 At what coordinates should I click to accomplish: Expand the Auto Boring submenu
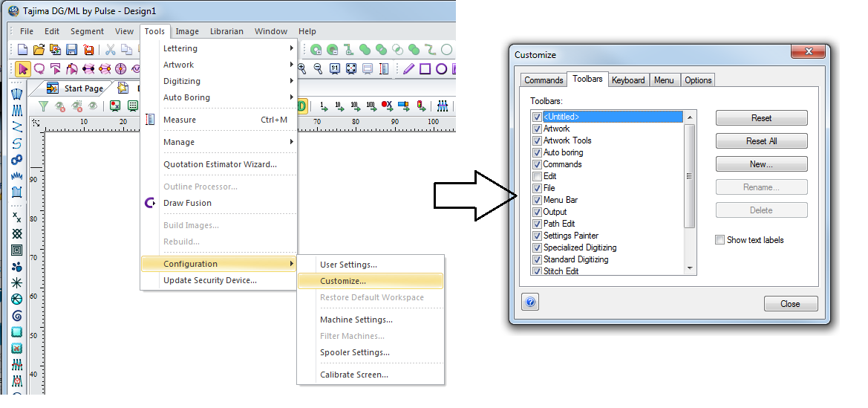click(x=218, y=97)
